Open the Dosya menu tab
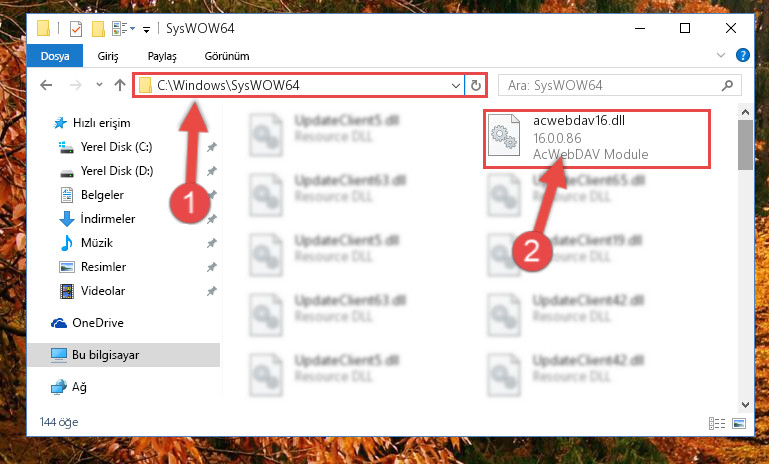Screen dimensions: 769x464 tap(54, 56)
